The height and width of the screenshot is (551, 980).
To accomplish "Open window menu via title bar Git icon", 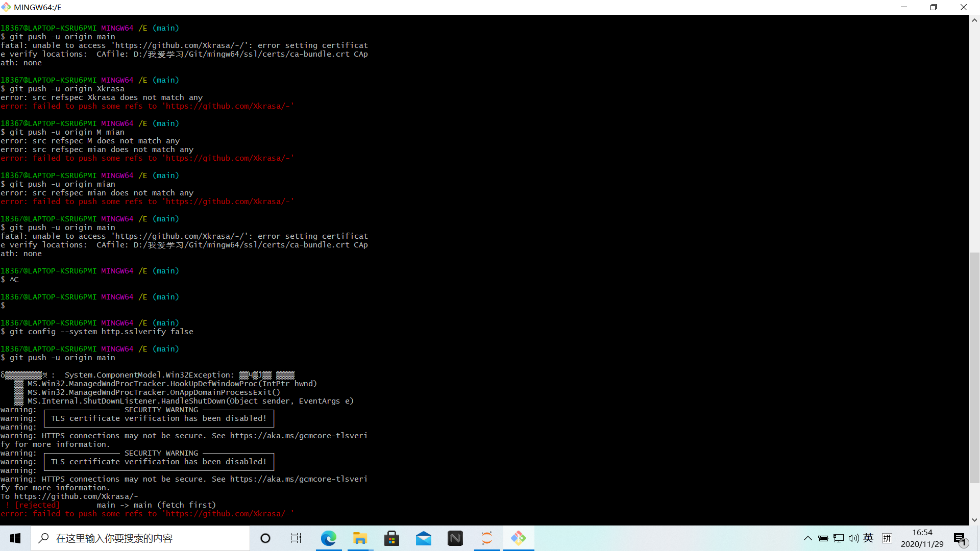I will point(7,7).
